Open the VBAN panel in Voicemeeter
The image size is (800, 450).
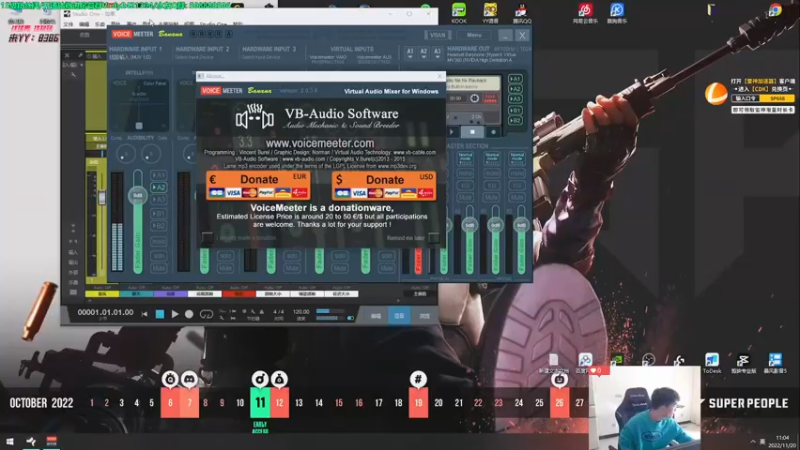tap(437, 35)
